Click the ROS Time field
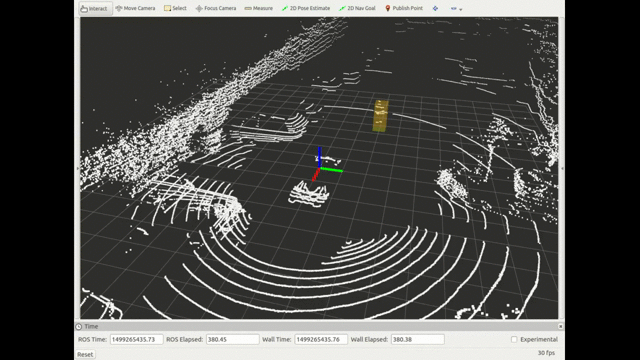 click(x=136, y=339)
